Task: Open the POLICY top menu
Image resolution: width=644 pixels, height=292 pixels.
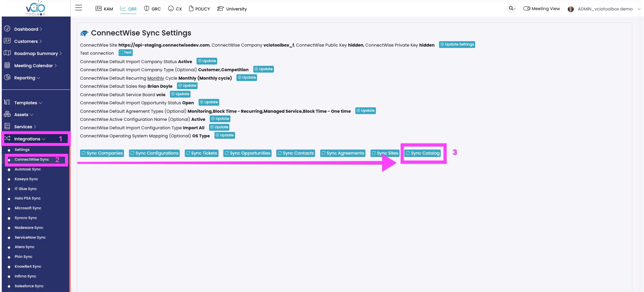Action: click(199, 8)
